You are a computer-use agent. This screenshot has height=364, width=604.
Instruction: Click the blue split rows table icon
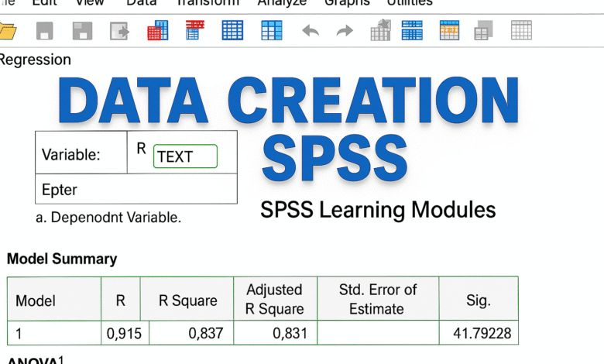pos(412,30)
